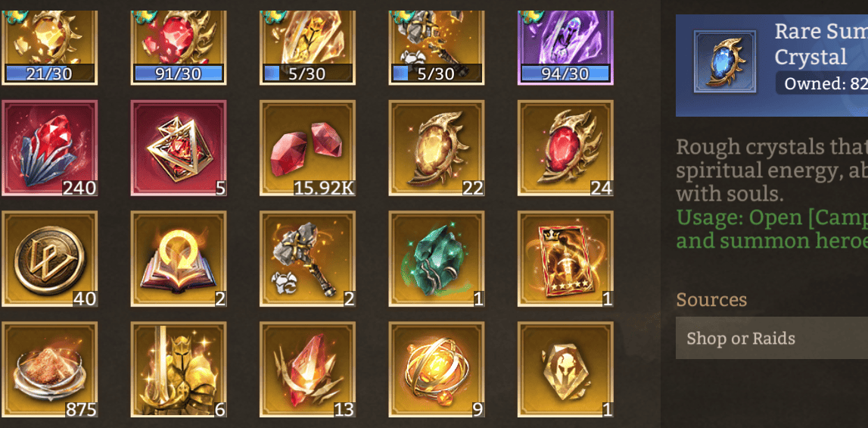This screenshot has height=428, width=868.
Task: Select the stone hammer item with 2
Action: 308,259
